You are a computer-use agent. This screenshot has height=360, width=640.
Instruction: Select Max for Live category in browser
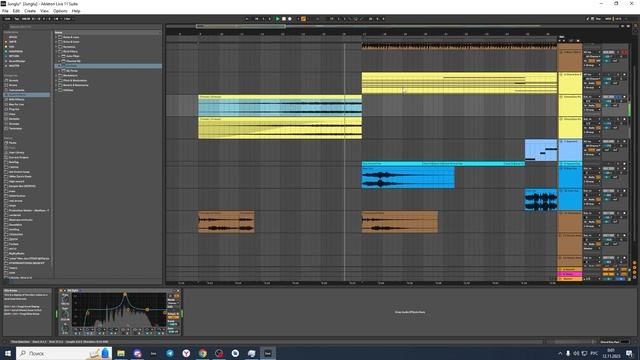[16, 104]
